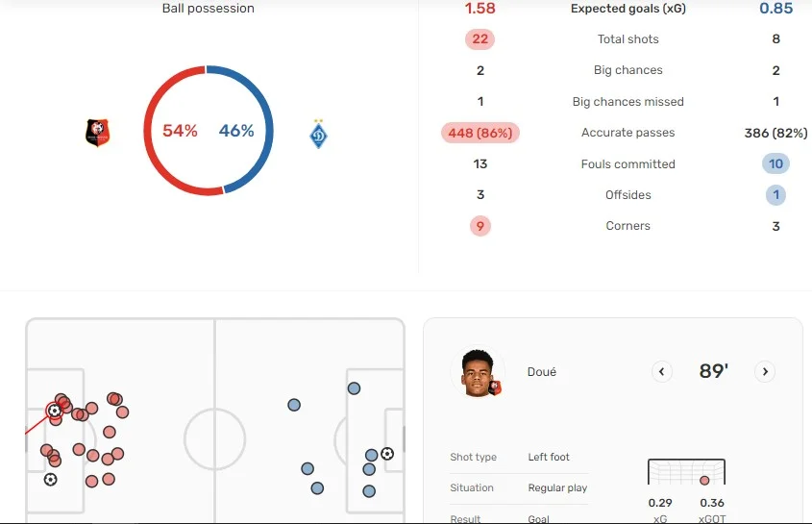Select blue shot marker nearest the halfway line

[294, 405]
